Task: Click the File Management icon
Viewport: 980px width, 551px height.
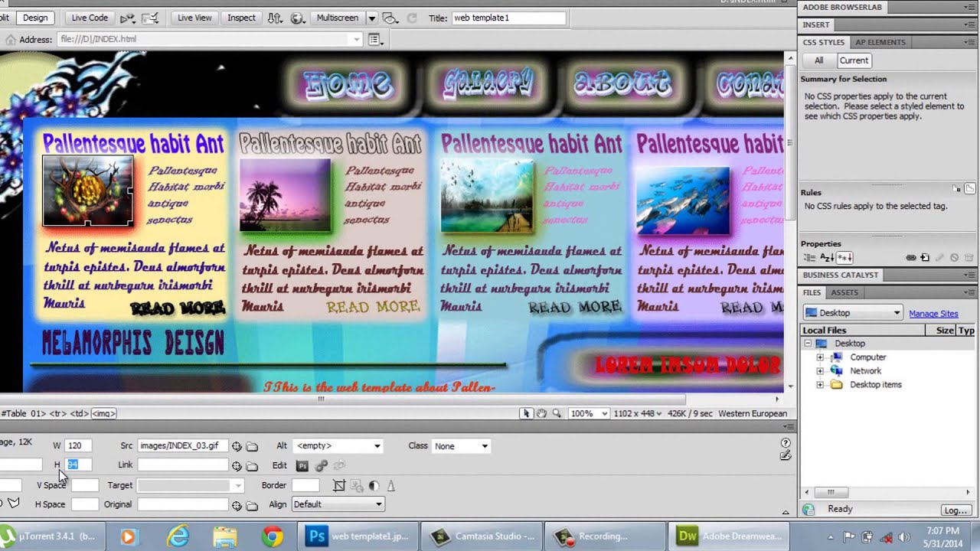Action: [275, 18]
